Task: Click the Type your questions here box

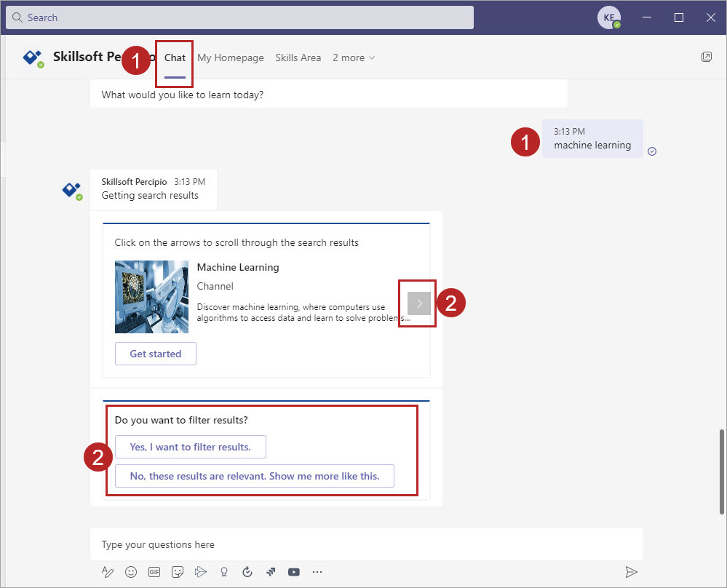Action: point(366,544)
